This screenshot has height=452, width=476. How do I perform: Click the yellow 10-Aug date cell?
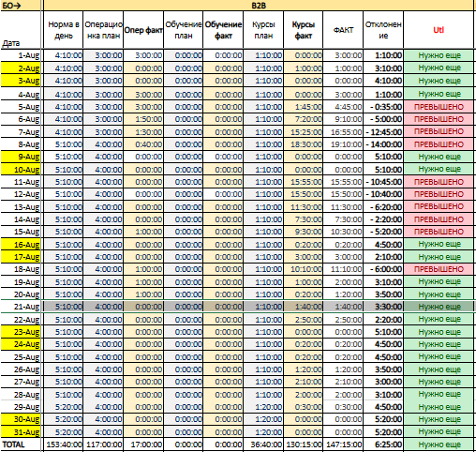(21, 170)
